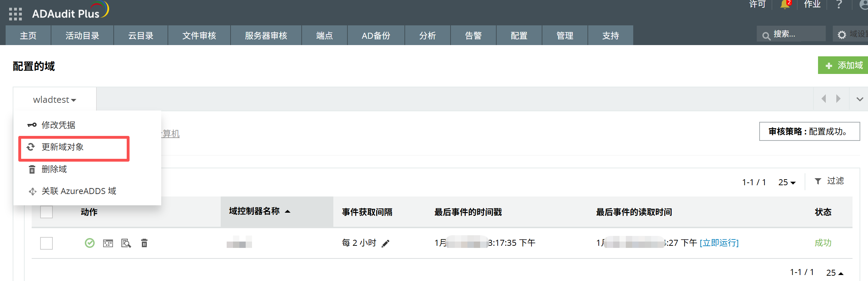Click the notification bell icon
The height and width of the screenshot is (281, 868).
click(x=785, y=5)
